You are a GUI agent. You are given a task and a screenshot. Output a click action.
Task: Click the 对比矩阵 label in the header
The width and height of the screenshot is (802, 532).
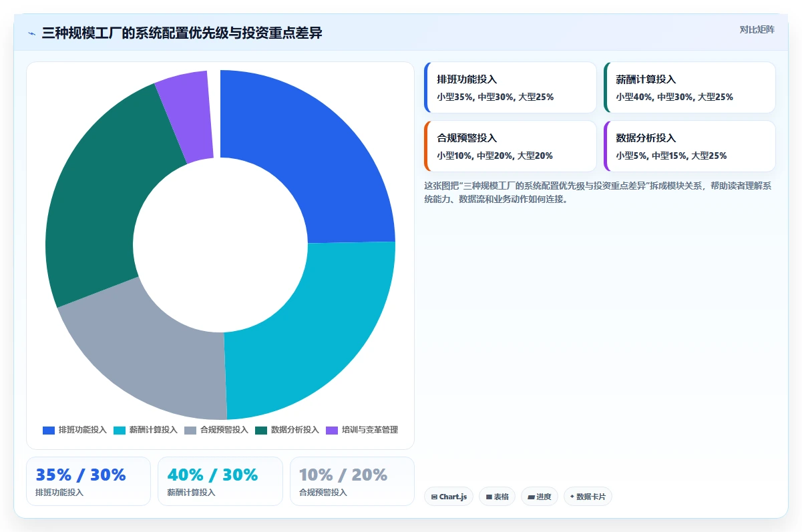[x=757, y=29]
